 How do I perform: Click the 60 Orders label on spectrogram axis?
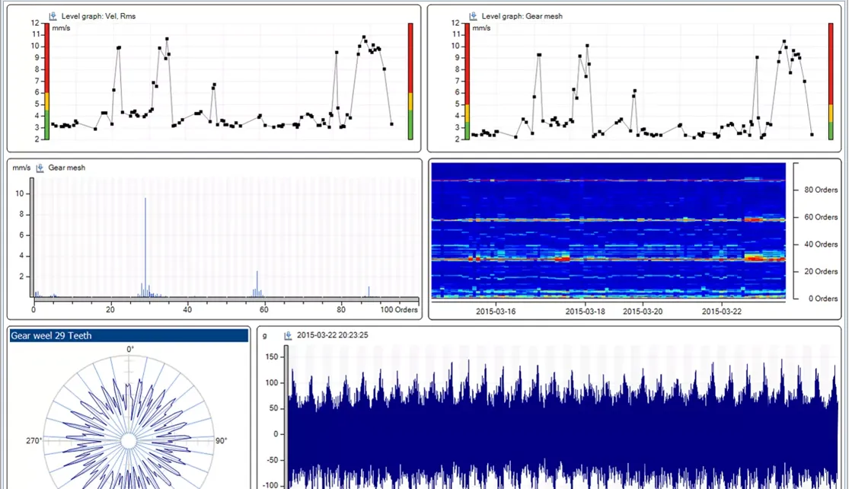point(815,217)
